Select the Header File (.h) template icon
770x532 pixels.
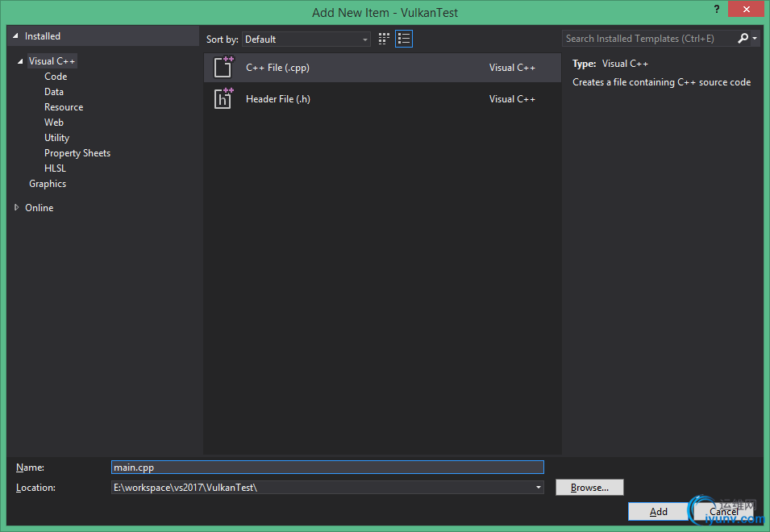coord(223,98)
